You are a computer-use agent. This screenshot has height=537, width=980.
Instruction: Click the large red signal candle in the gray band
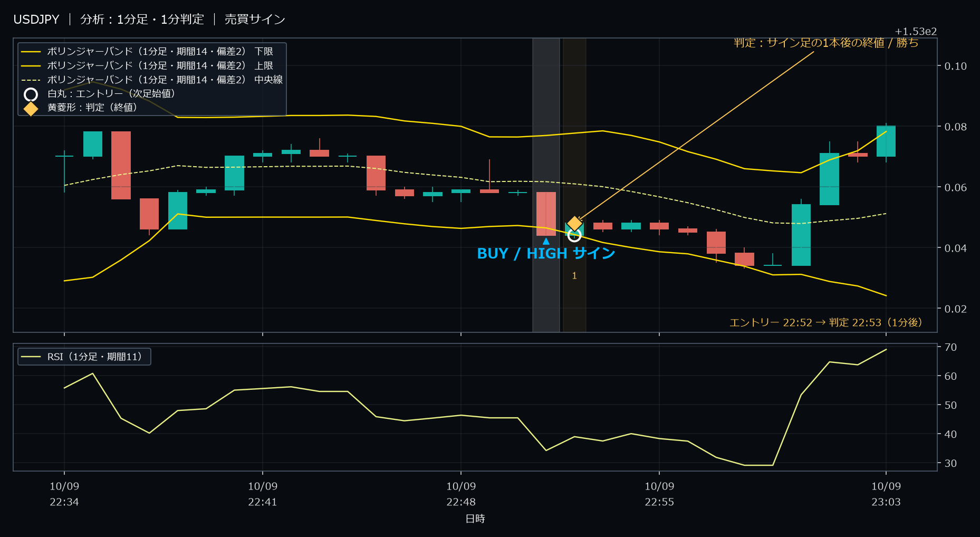pos(546,214)
